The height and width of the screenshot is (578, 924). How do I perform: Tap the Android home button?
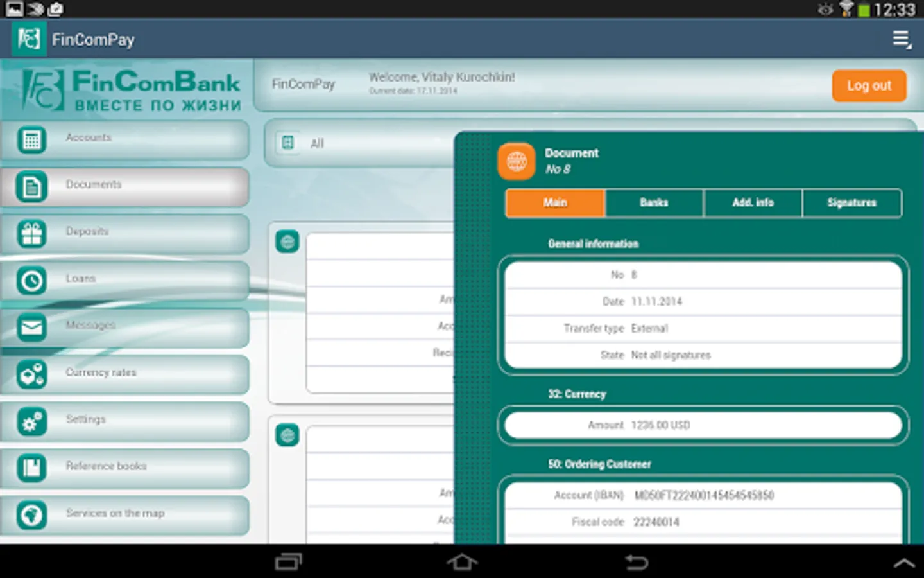pos(462,562)
